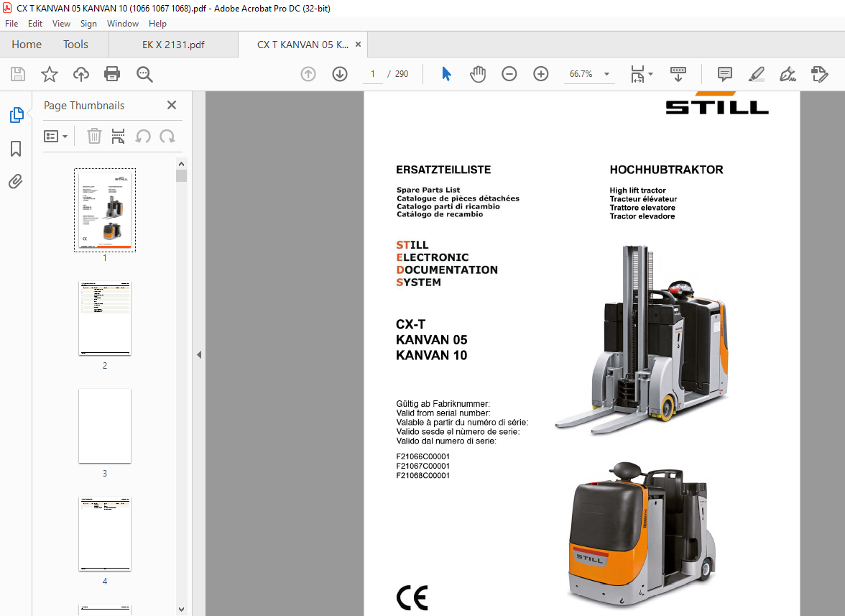Select page 4 thumbnail
Image resolution: width=845 pixels, height=616 pixels.
tap(105, 533)
